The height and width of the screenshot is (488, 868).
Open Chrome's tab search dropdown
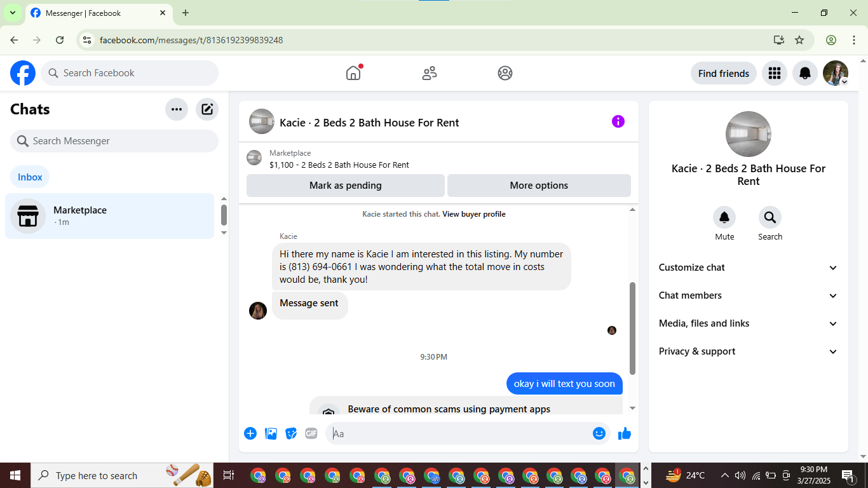pyautogui.click(x=13, y=13)
